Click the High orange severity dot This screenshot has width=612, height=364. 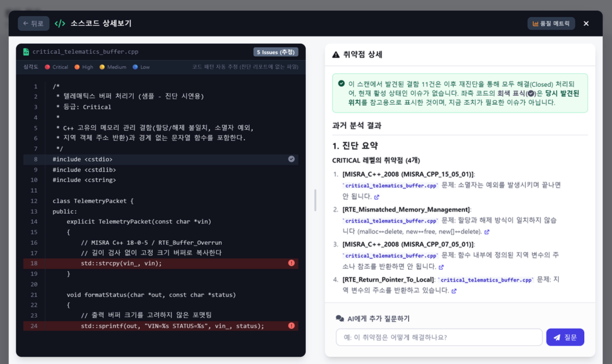77,67
